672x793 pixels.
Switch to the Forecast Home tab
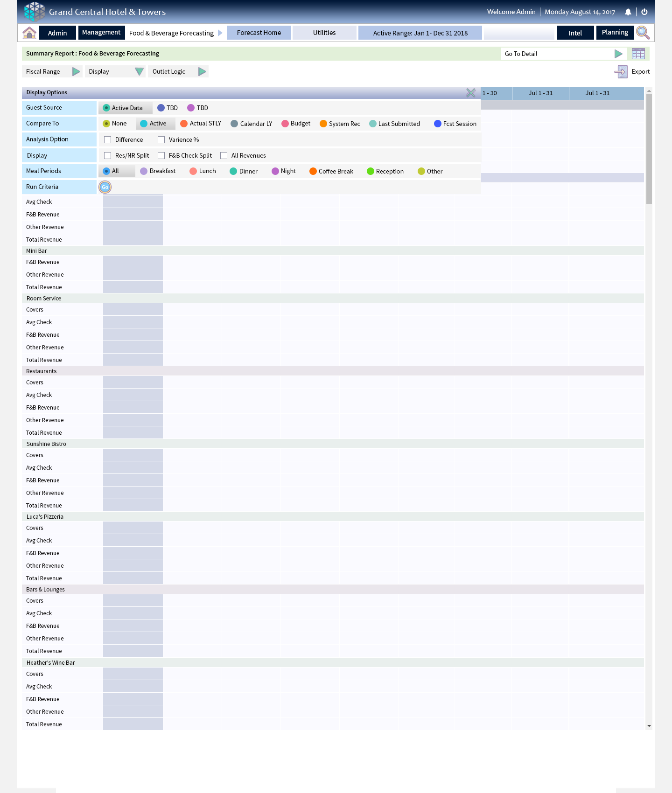259,33
